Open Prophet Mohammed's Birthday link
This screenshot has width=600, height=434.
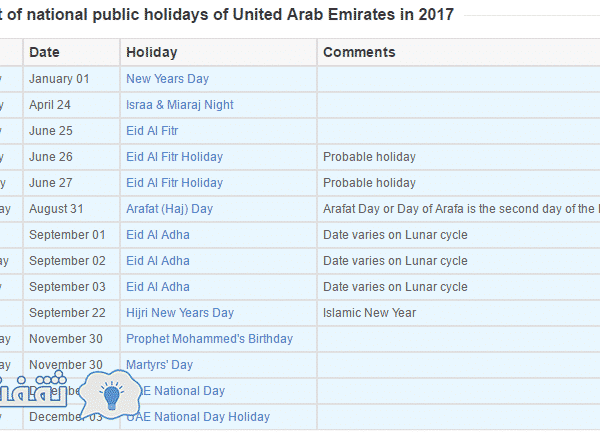point(209,339)
